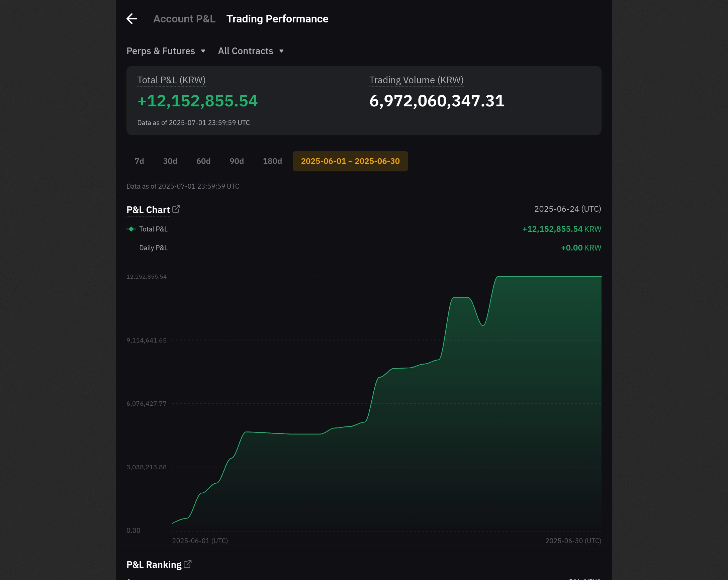Image resolution: width=728 pixels, height=580 pixels.
Task: Click the back arrow icon
Action: (132, 19)
